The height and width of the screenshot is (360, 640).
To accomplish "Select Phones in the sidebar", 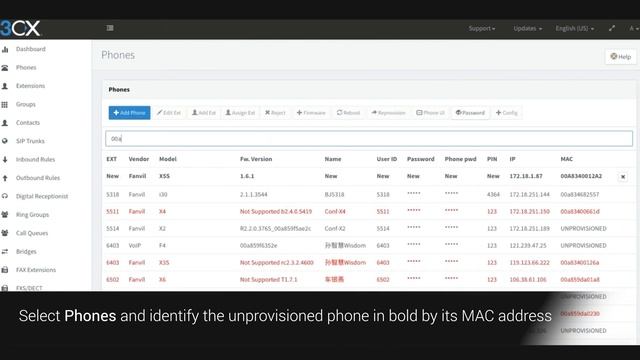I will click(x=26, y=67).
